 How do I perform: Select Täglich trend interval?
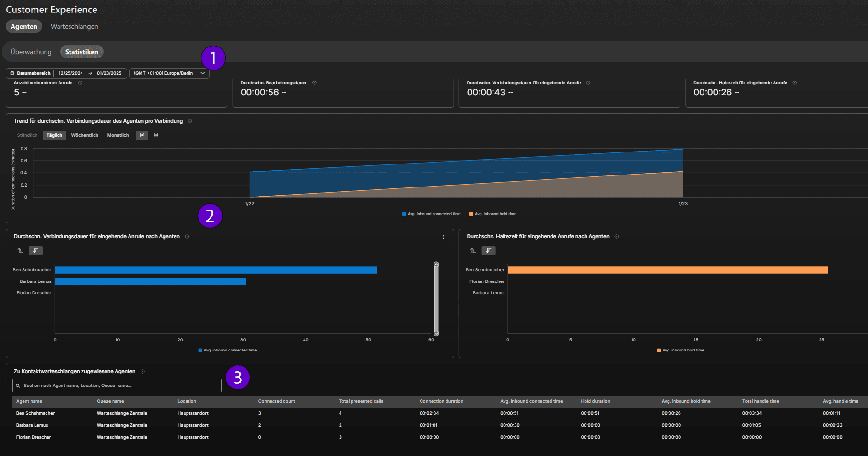(x=54, y=135)
